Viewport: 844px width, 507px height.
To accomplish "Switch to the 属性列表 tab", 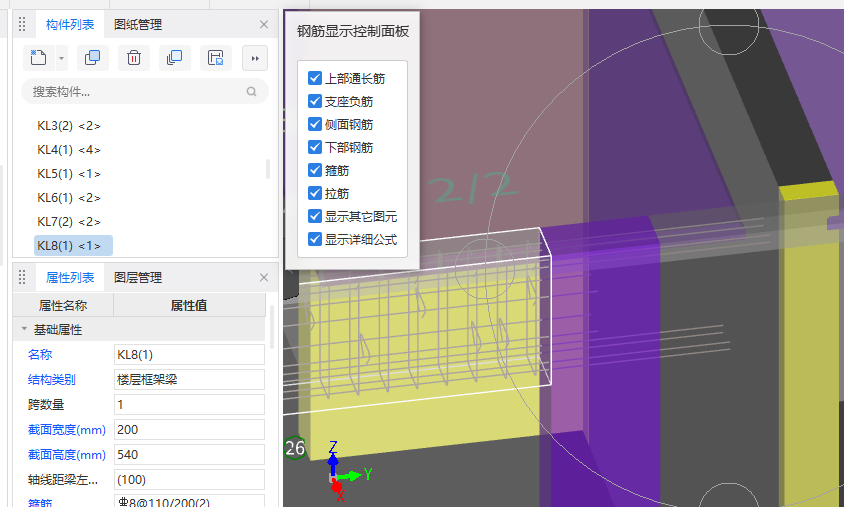I will coord(70,278).
